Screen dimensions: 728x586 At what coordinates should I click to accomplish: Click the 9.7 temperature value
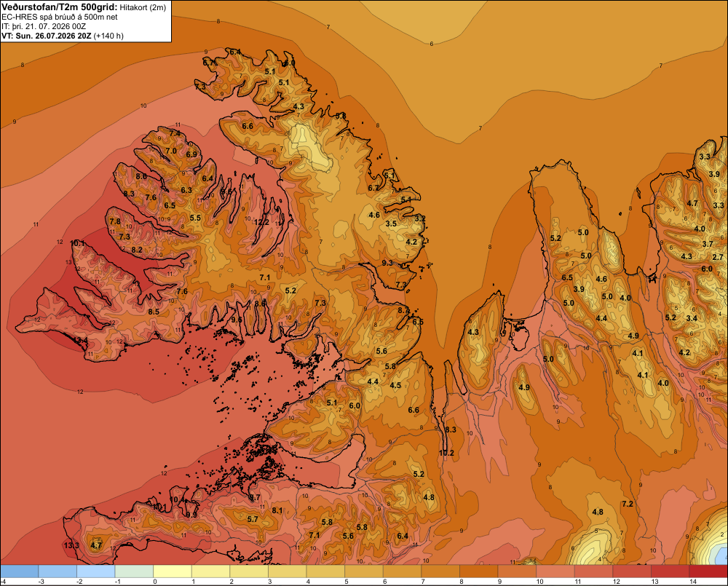[255, 497]
